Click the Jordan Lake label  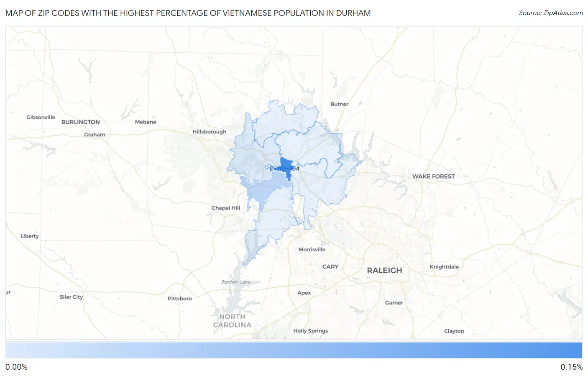click(x=236, y=282)
